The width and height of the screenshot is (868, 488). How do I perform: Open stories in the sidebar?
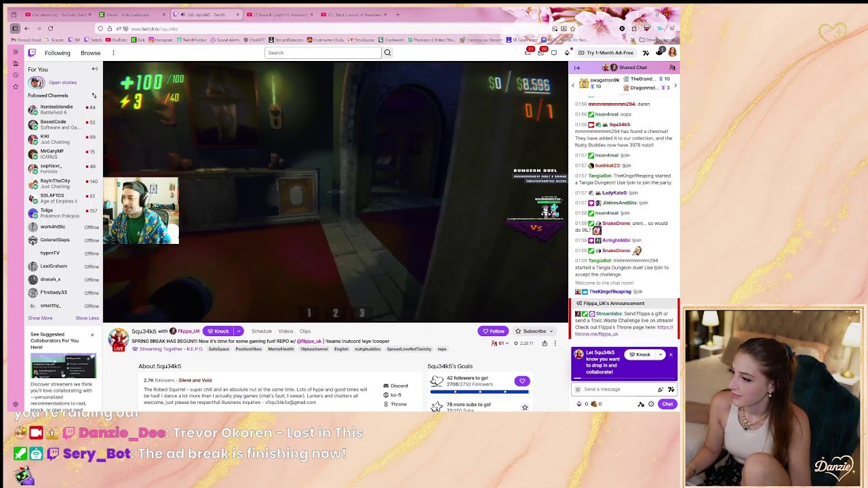pyautogui.click(x=62, y=83)
